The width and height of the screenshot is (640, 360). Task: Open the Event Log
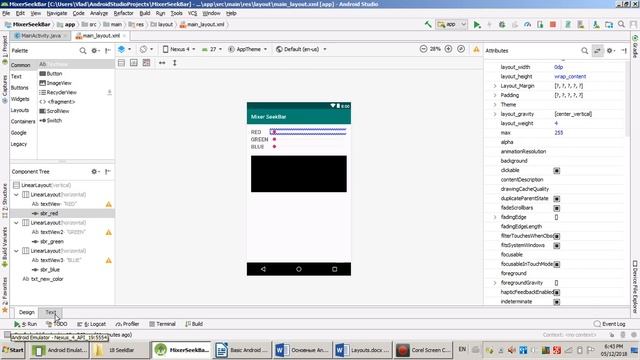[609, 324]
